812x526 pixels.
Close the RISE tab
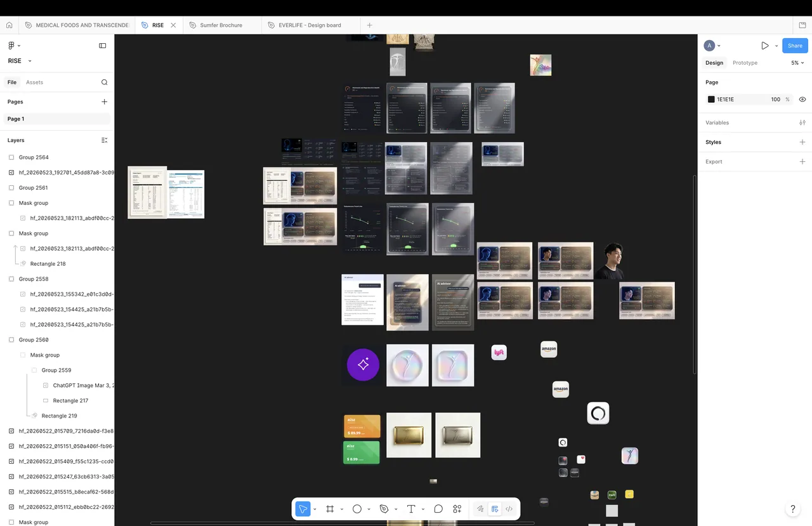click(x=173, y=25)
